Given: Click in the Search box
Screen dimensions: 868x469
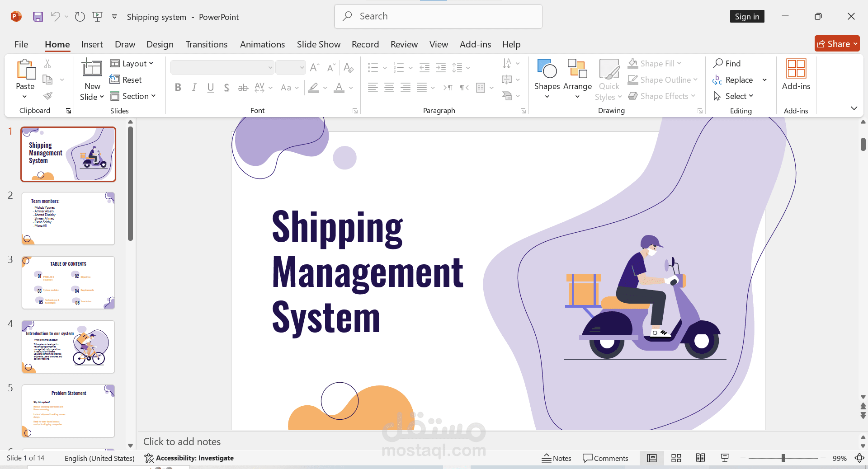Looking at the screenshot, I should pyautogui.click(x=438, y=16).
